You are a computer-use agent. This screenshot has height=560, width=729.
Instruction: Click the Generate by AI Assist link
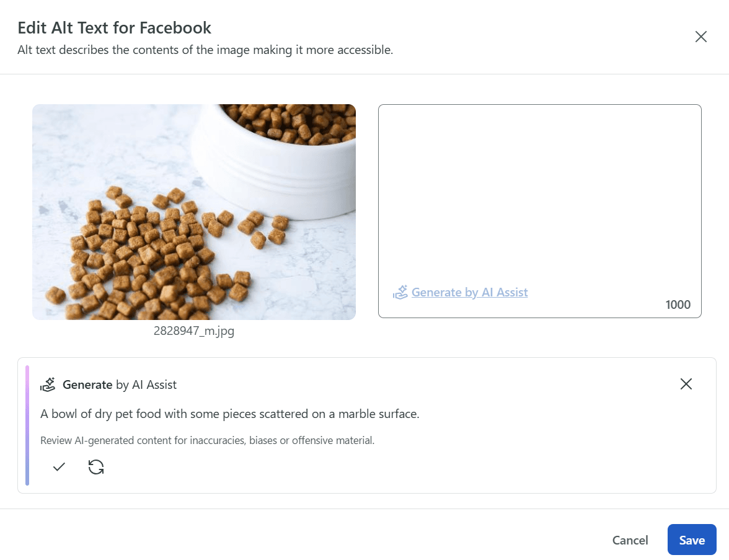coord(469,292)
